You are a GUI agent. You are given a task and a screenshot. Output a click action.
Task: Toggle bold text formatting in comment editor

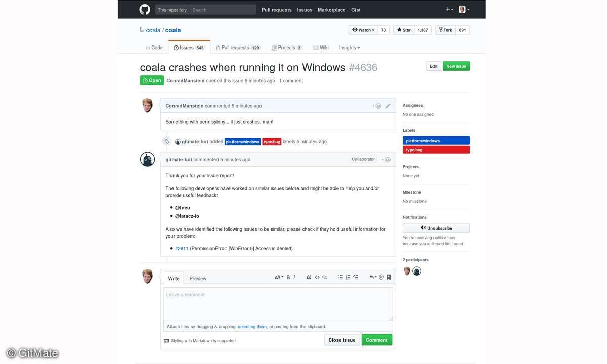coord(288,277)
